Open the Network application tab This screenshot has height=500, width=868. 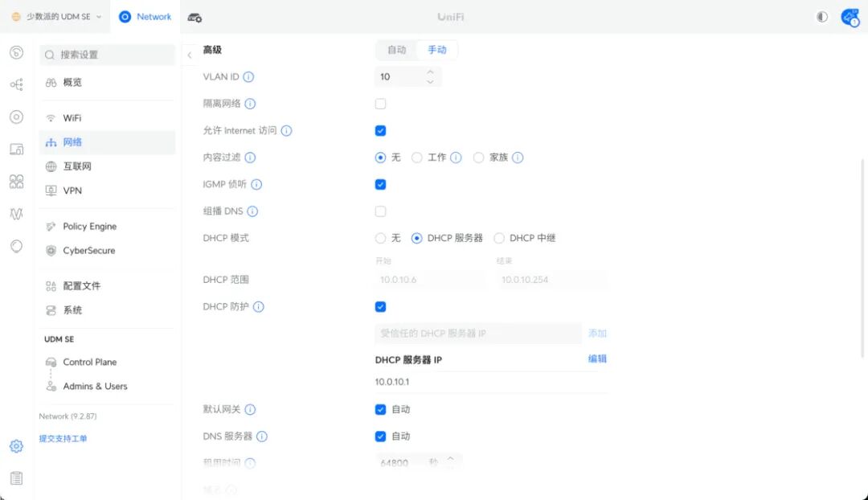click(x=145, y=17)
